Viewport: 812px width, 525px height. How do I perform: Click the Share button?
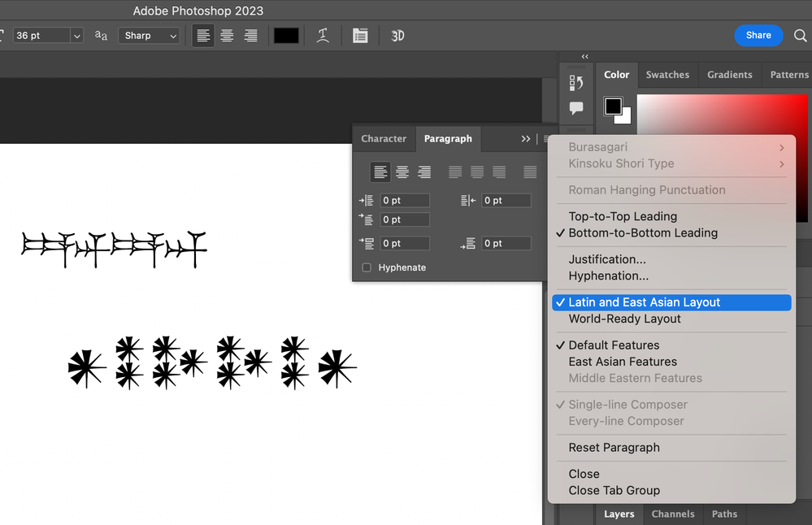pyautogui.click(x=758, y=35)
